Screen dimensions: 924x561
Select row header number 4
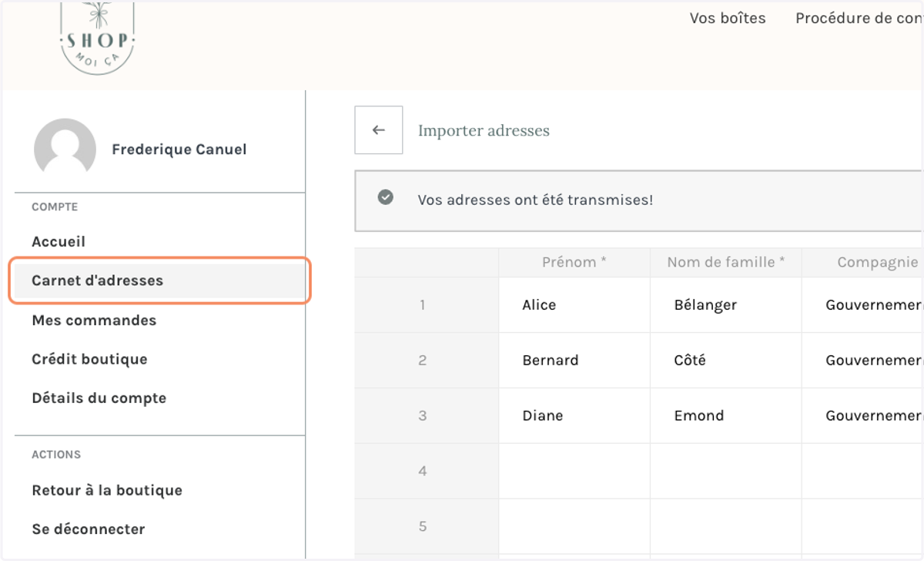click(x=427, y=472)
